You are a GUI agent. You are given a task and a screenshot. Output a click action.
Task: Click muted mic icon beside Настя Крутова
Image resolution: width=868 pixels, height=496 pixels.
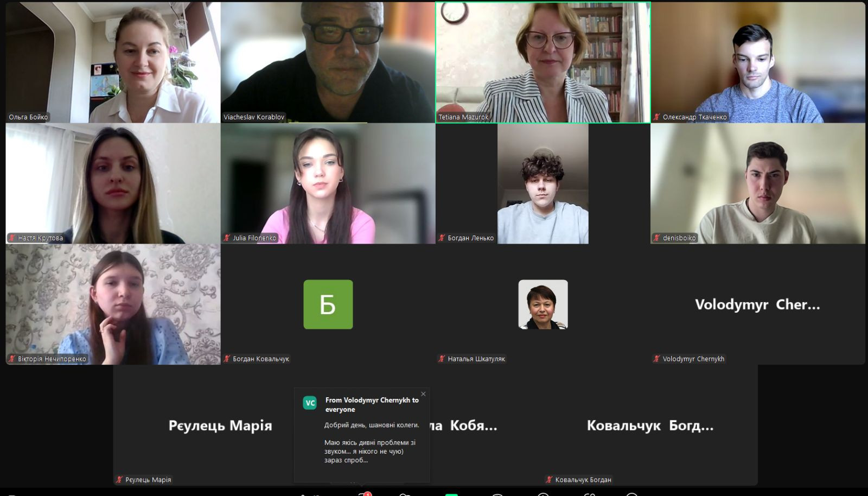coord(12,238)
